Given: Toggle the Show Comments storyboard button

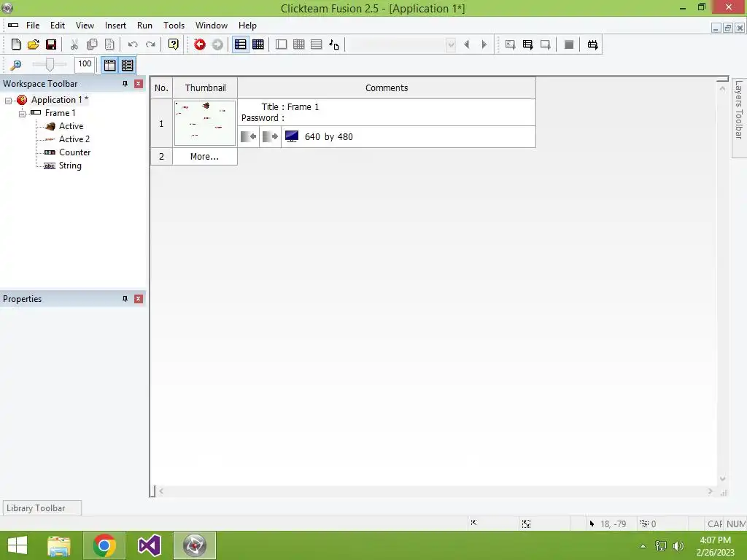Looking at the screenshot, I should click(x=127, y=65).
